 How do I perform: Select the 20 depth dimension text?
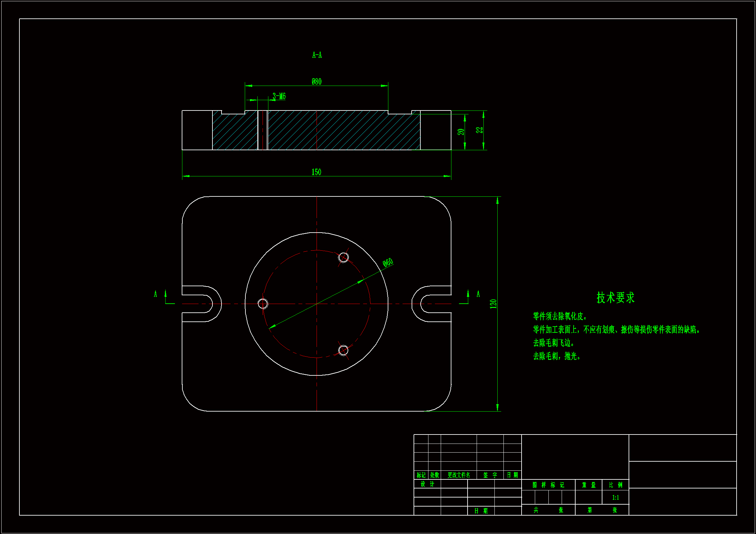tap(461, 132)
